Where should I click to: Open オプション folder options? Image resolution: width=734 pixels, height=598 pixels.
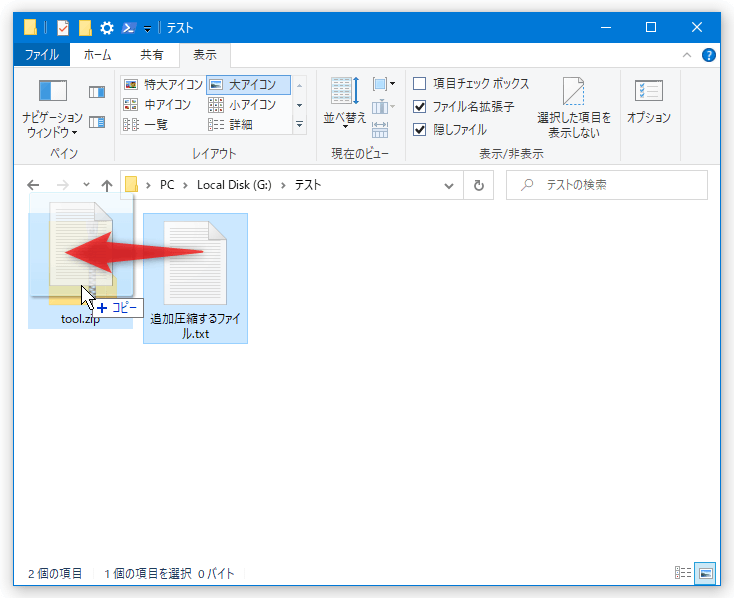click(648, 102)
